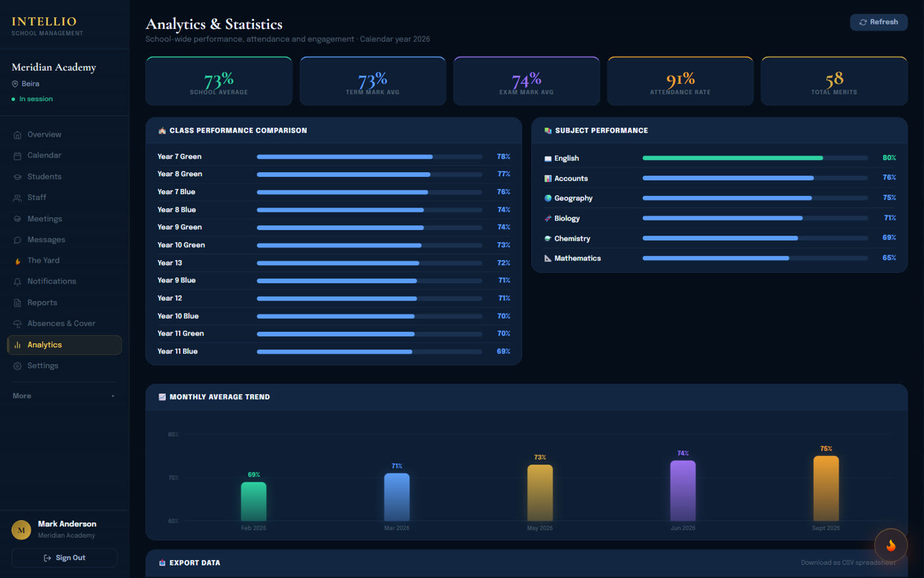Expand the More section in sidebar
The width and height of the screenshot is (924, 578).
(x=64, y=396)
